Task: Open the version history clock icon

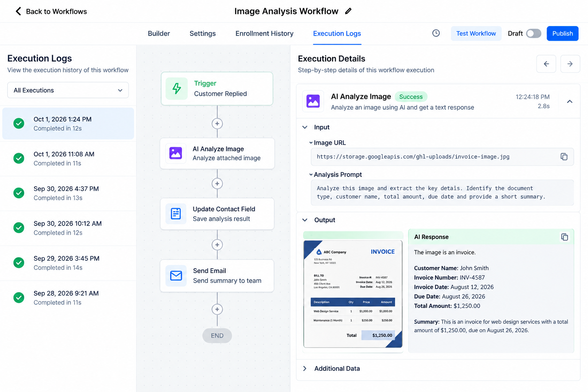Action: pos(436,33)
